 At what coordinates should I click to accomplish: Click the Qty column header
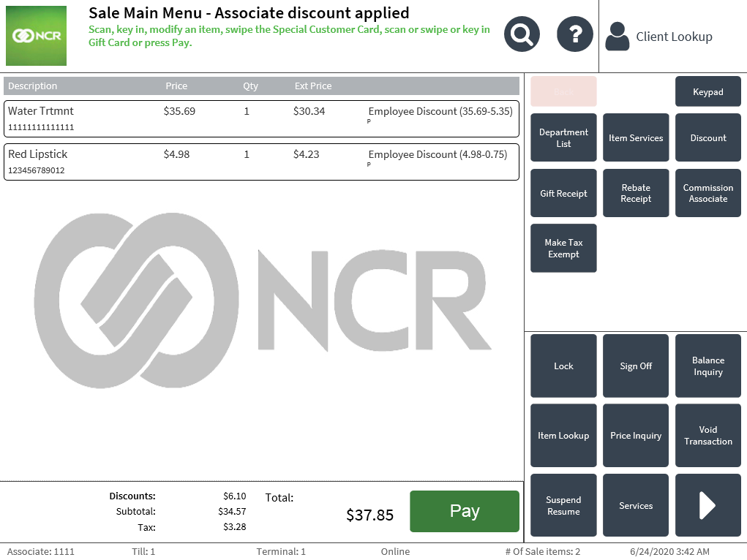(x=250, y=86)
